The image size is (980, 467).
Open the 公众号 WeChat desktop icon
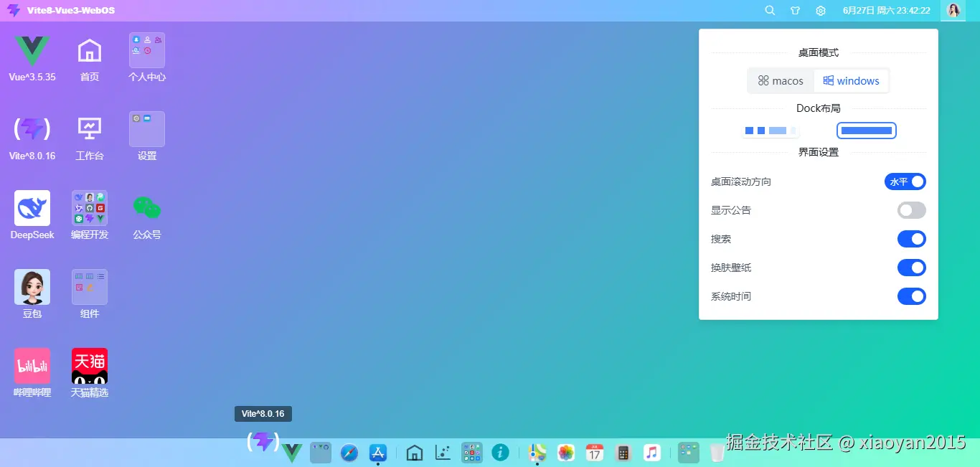click(x=147, y=209)
